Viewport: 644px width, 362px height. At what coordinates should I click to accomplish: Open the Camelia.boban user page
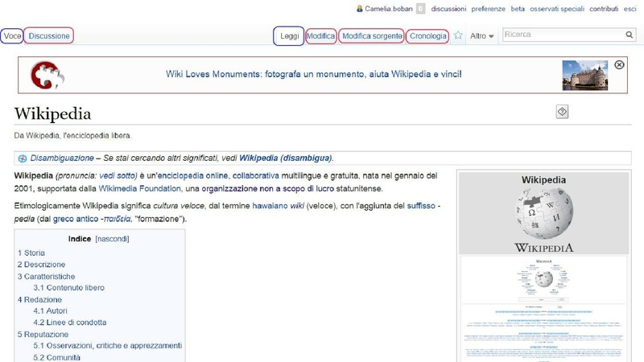pyautogui.click(x=389, y=9)
